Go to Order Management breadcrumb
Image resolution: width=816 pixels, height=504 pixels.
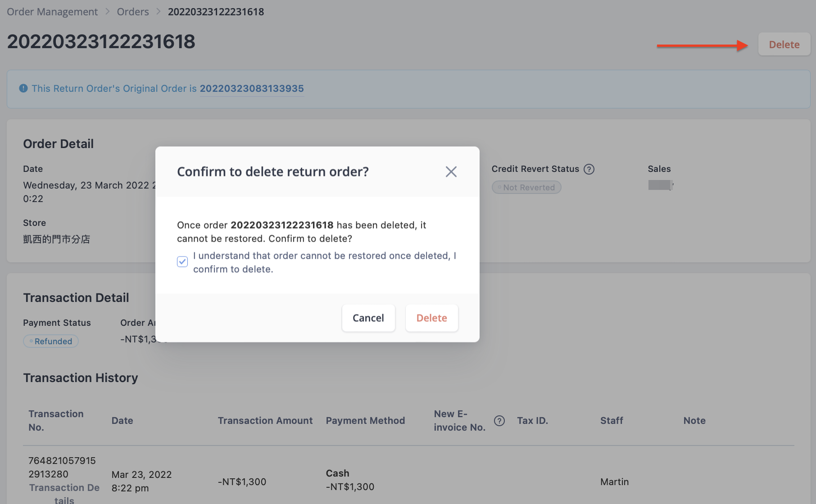[x=52, y=12]
